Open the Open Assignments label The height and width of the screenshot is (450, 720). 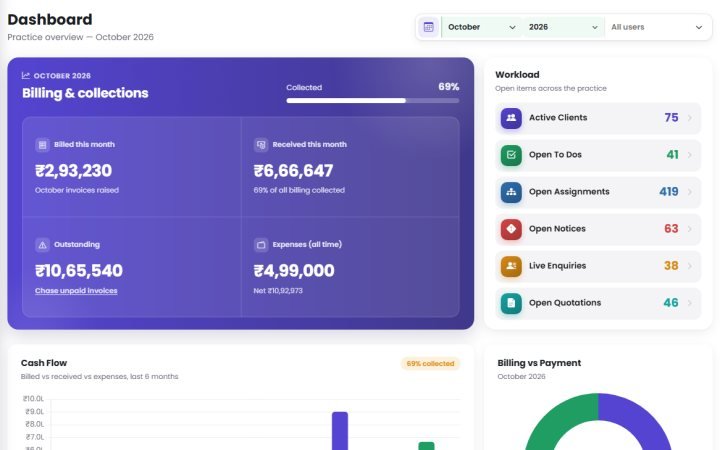(x=569, y=192)
